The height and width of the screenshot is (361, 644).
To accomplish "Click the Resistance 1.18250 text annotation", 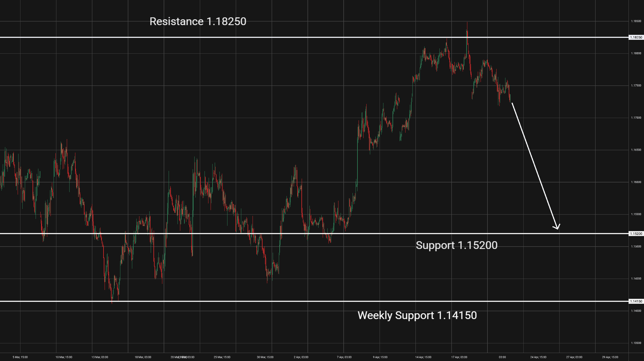I will pyautogui.click(x=198, y=22).
